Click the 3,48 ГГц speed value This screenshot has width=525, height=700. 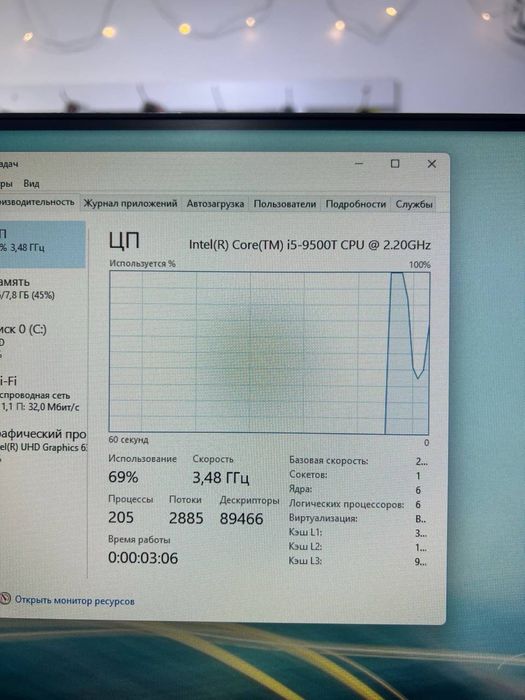[x=221, y=478]
